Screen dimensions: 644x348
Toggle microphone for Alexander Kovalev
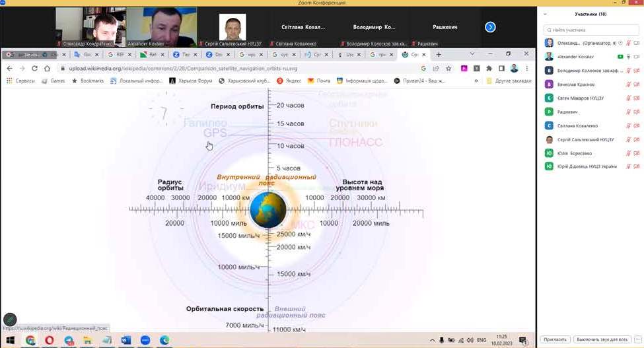[628, 57]
